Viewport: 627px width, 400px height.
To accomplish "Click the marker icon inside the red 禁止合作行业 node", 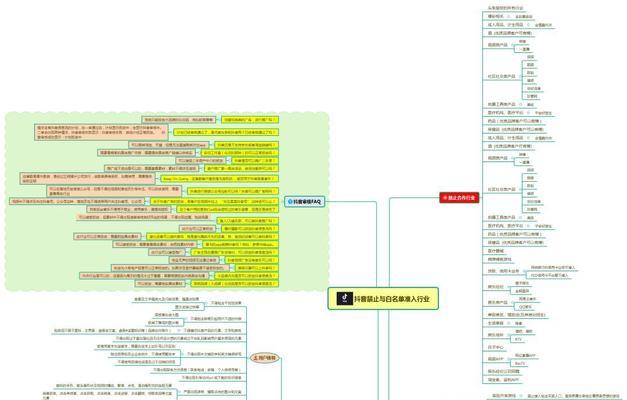I will [x=445, y=198].
